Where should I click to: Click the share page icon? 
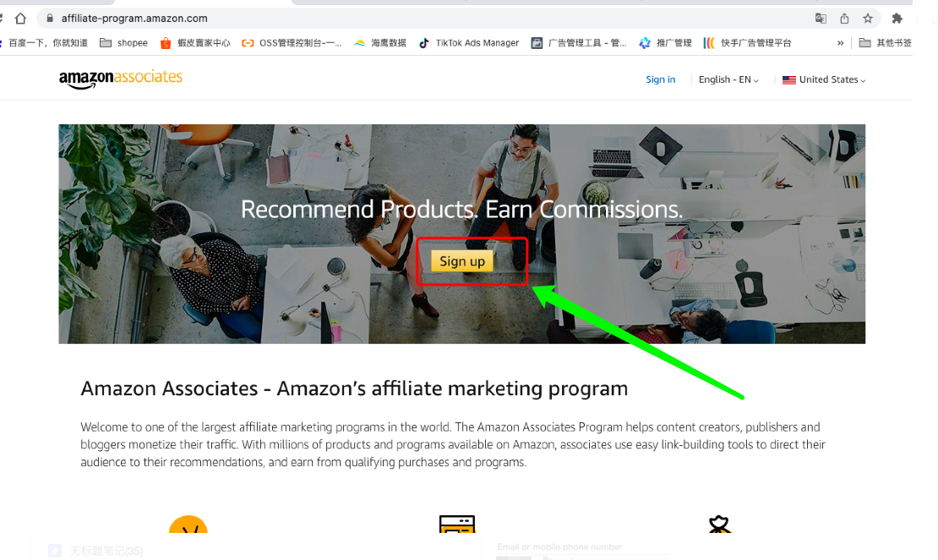[844, 19]
